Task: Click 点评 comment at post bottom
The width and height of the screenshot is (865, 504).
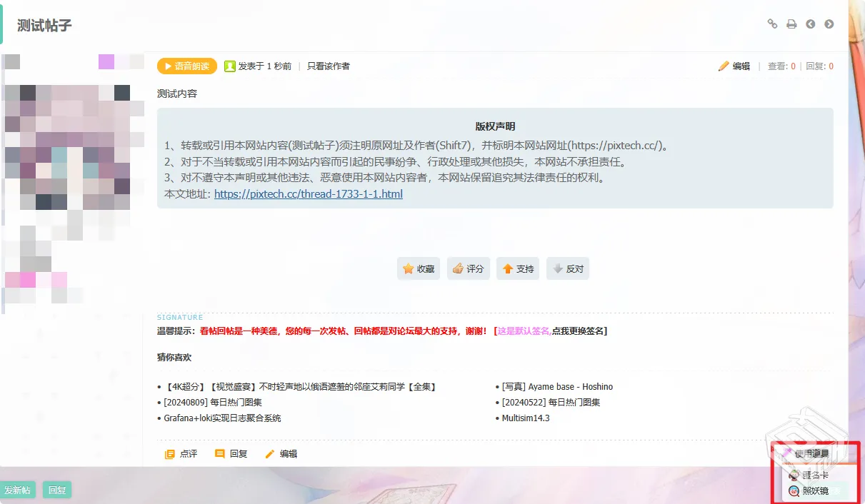Action: [181, 453]
